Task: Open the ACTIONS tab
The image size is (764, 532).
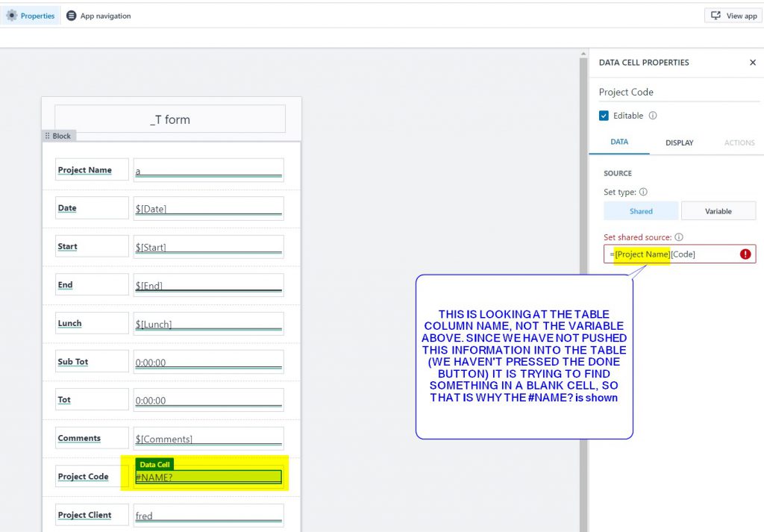Action: [739, 143]
